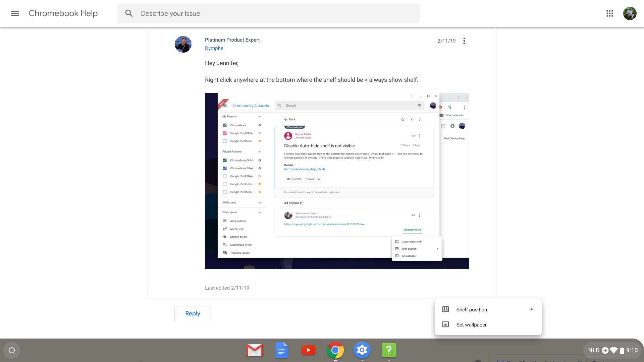The height and width of the screenshot is (362, 644).
Task: Click the Dymphe profile link
Action: (x=214, y=48)
